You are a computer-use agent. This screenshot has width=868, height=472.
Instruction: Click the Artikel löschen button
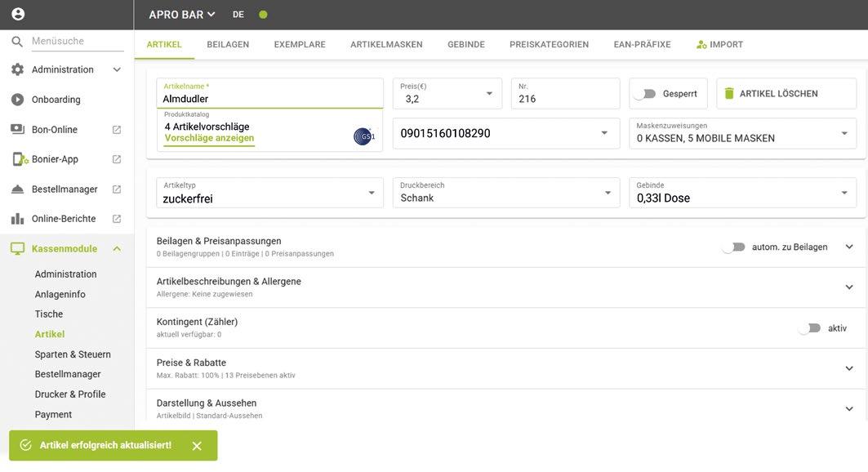pos(770,94)
